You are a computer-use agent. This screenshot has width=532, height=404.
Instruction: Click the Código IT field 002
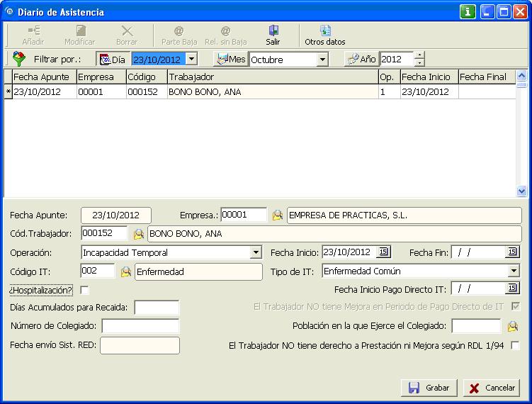pyautogui.click(x=98, y=271)
